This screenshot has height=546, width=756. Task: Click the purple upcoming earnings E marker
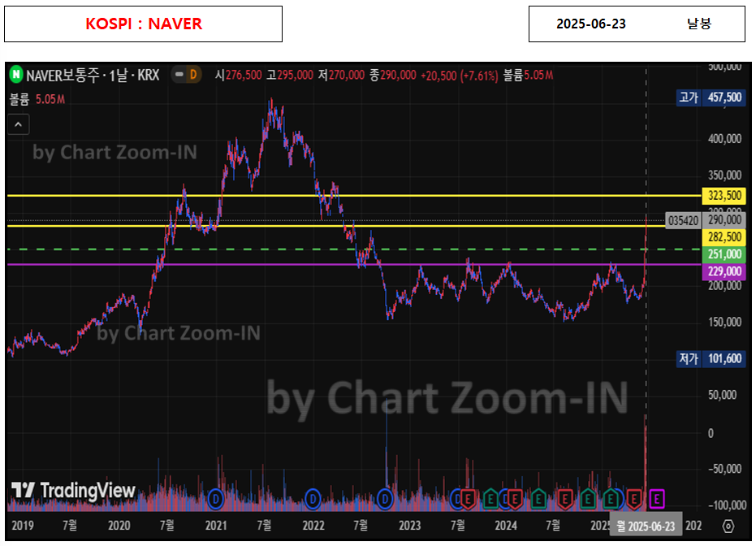(x=657, y=499)
